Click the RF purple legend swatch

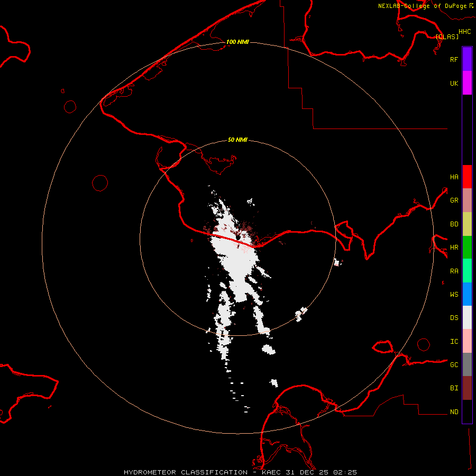pos(467,59)
